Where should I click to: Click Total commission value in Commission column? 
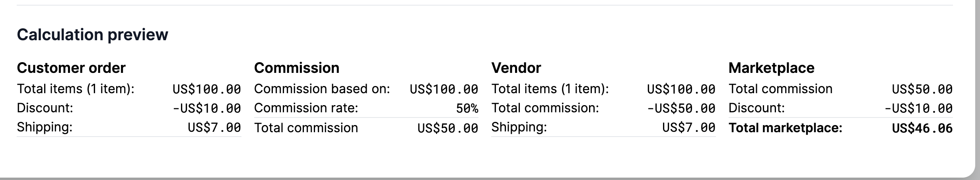pos(448,128)
